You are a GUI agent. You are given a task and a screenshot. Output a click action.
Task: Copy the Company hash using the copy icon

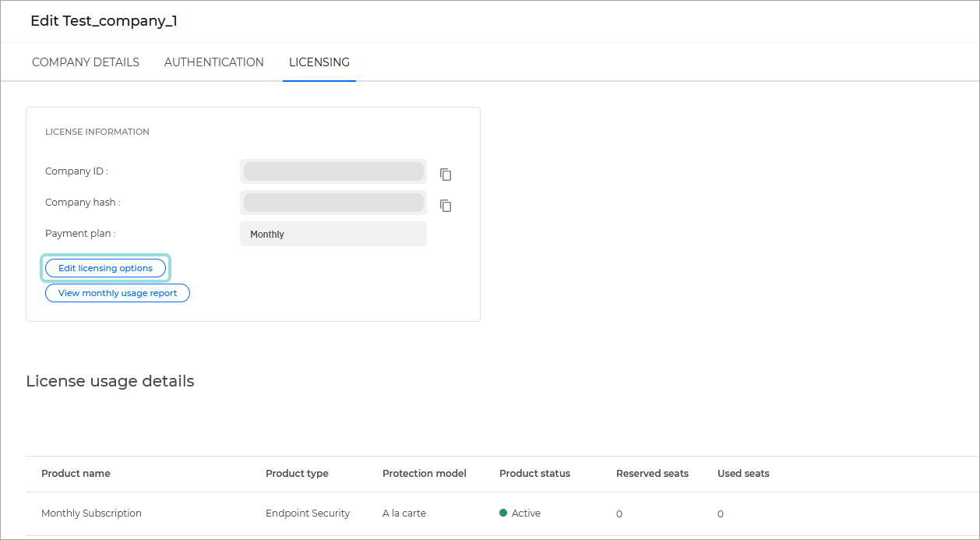click(445, 206)
